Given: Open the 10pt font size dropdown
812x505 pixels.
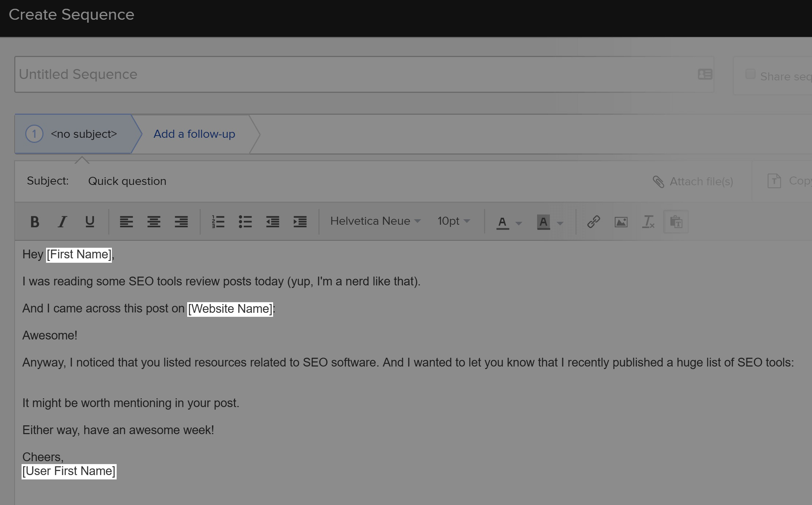Looking at the screenshot, I should pos(454,221).
